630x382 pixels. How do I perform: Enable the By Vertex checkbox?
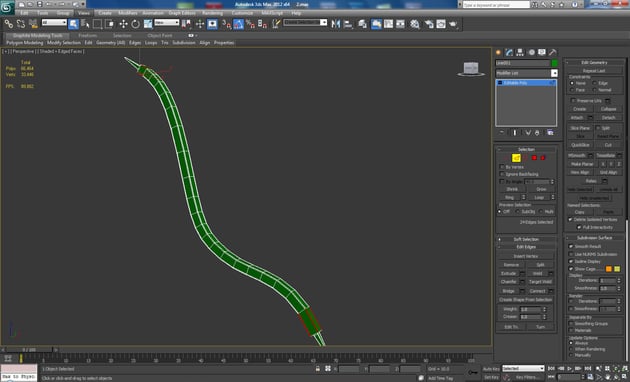coord(502,167)
